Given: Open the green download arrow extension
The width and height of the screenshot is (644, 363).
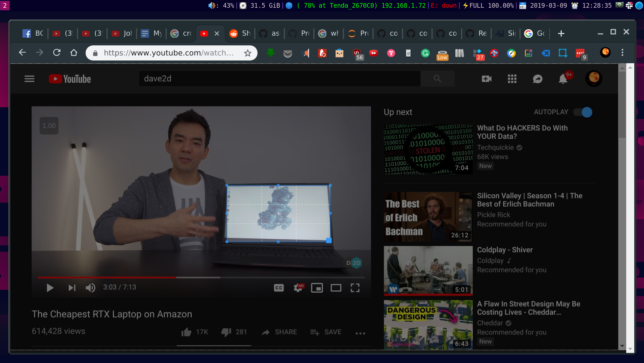Looking at the screenshot, I should [x=270, y=53].
